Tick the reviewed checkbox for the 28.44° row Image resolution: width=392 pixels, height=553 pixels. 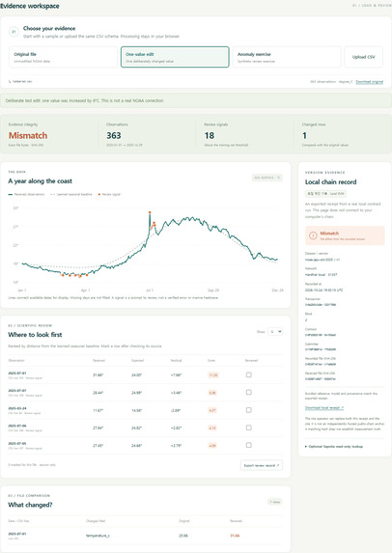pyautogui.click(x=249, y=392)
